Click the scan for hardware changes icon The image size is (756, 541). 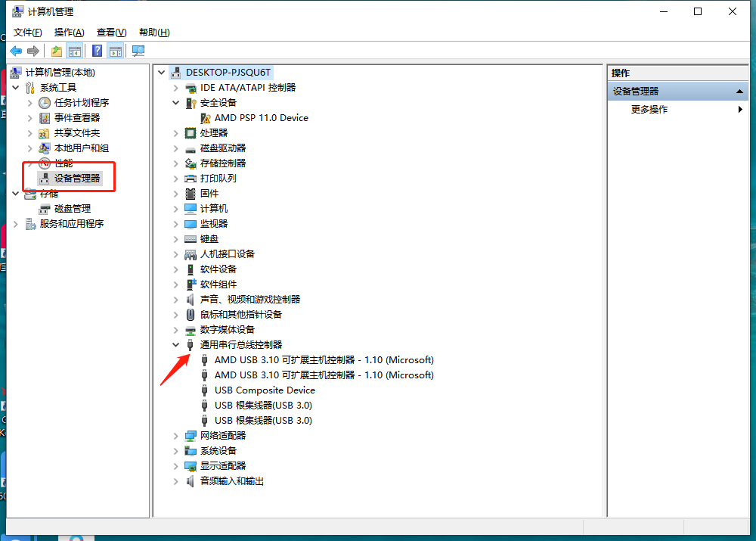[138, 51]
